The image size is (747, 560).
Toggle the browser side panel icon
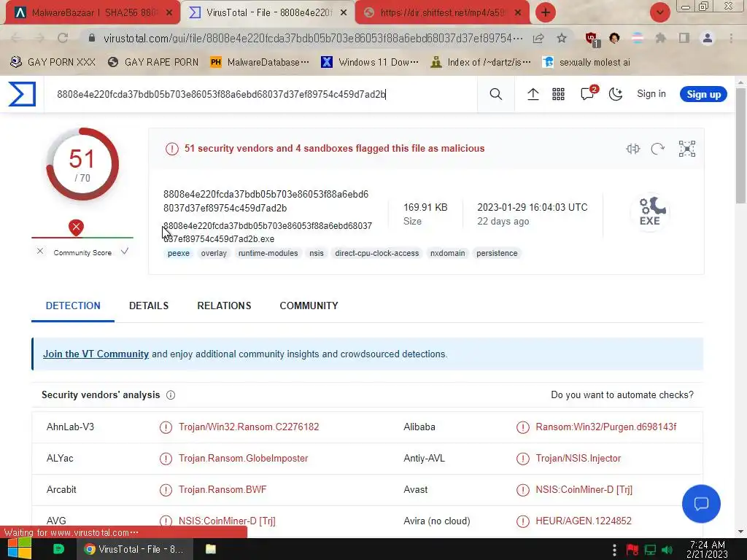pos(684,38)
